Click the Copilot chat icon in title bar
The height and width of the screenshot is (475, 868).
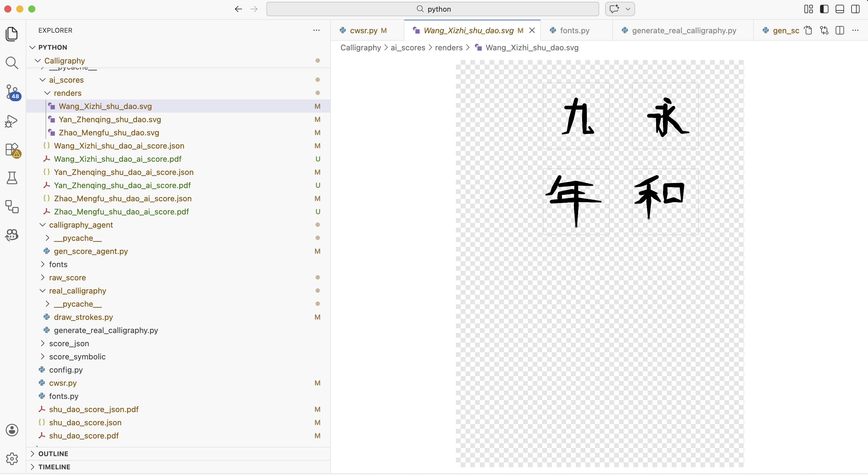[614, 9]
